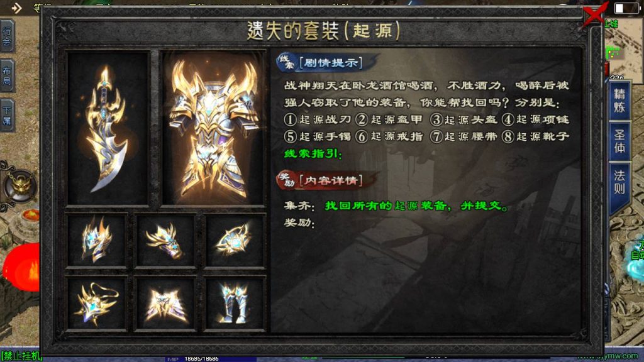Close the lost set dialog with red X

(595, 14)
